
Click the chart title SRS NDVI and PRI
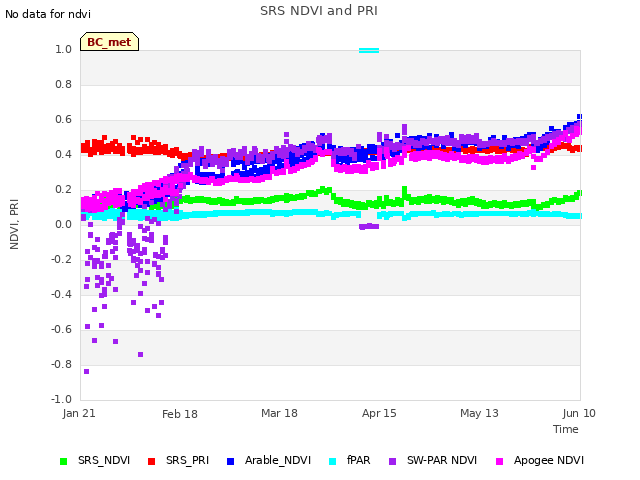click(319, 11)
